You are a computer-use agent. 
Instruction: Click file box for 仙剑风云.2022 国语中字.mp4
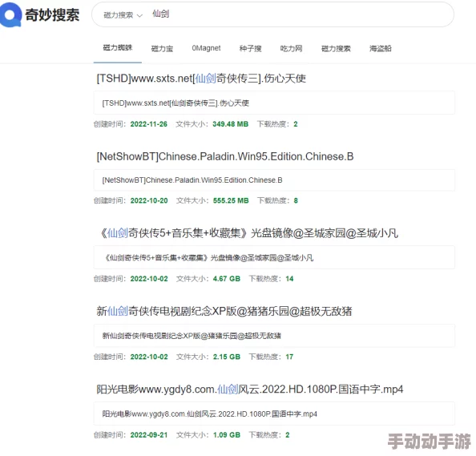tap(274, 414)
